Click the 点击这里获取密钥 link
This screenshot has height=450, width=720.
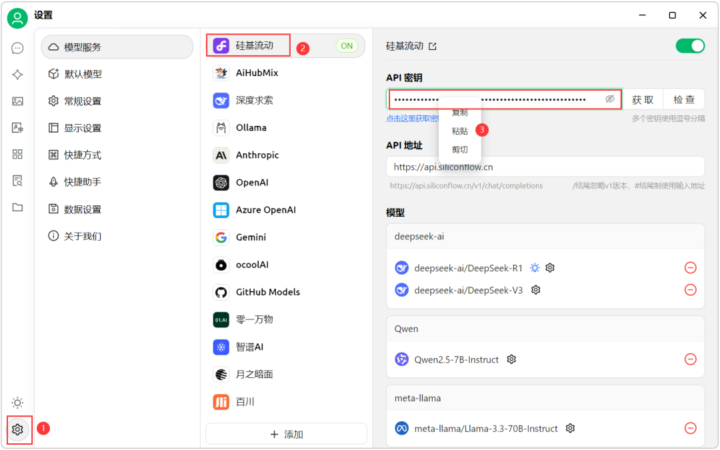(412, 118)
